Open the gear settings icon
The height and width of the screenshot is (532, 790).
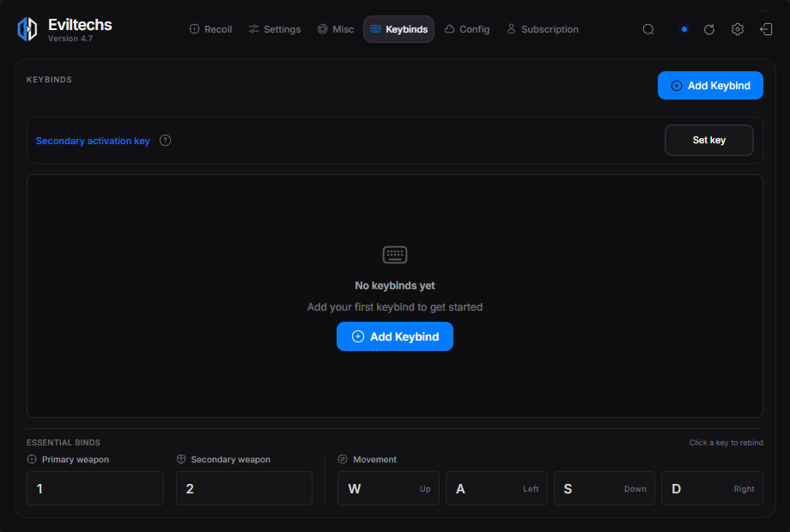point(737,29)
